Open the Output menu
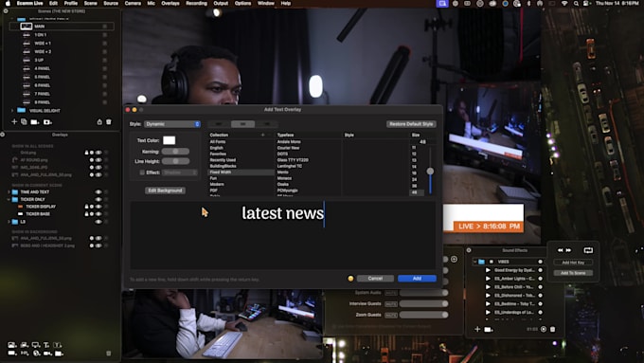The image size is (644, 363). coord(221,3)
